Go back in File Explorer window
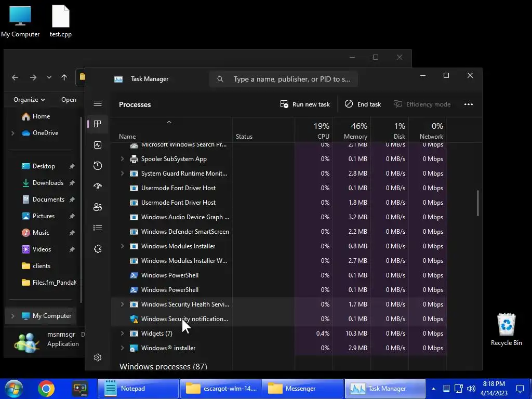The image size is (532, 399). pyautogui.click(x=15, y=78)
